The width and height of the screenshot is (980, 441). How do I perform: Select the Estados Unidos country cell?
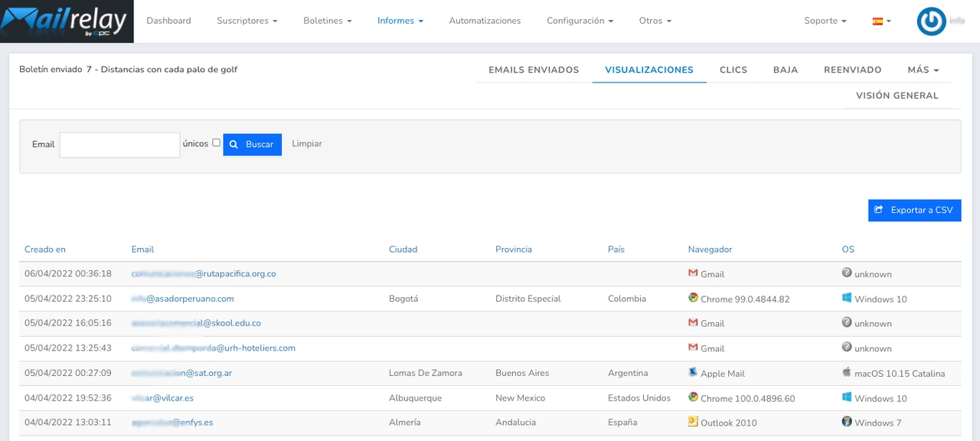639,398
